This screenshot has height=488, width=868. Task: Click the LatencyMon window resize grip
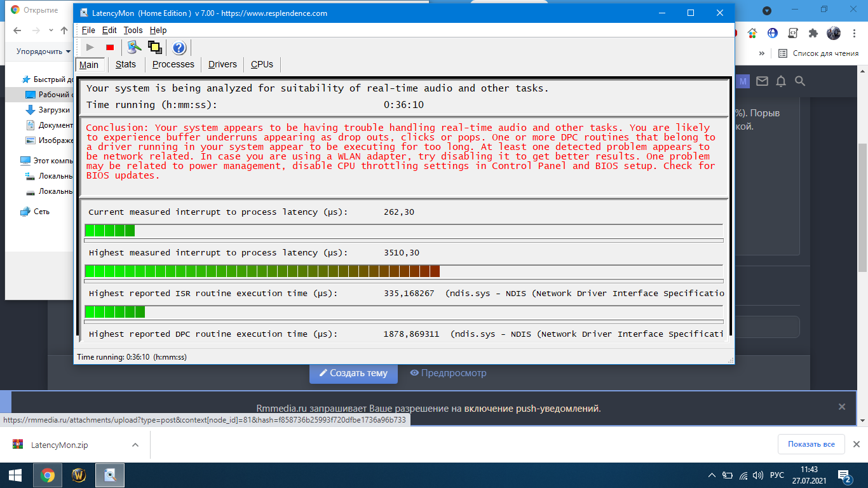(x=729, y=359)
